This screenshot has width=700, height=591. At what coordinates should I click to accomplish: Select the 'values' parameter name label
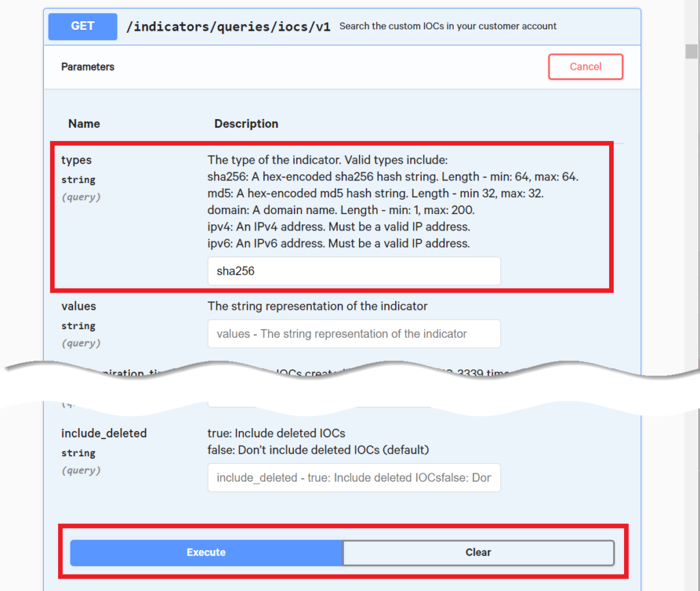coord(79,306)
